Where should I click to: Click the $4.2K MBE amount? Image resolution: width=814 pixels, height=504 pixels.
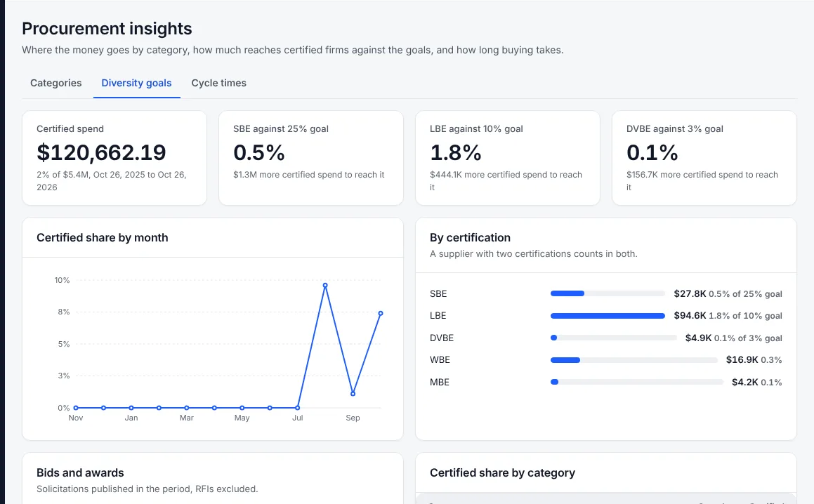point(745,382)
